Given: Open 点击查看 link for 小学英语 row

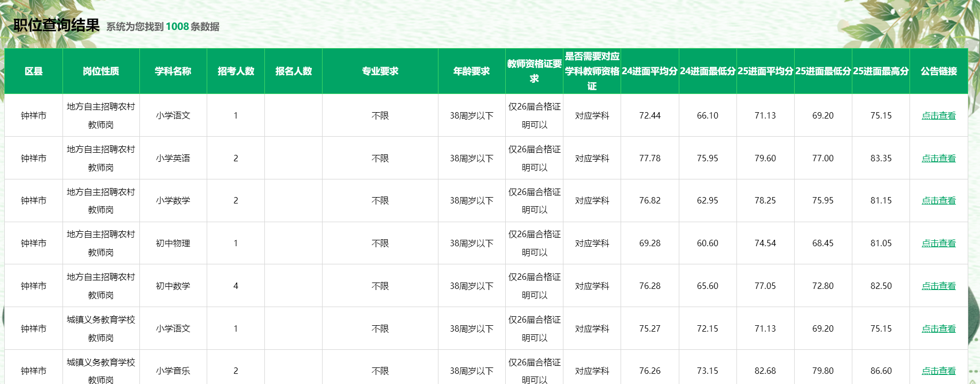Looking at the screenshot, I should coord(938,158).
